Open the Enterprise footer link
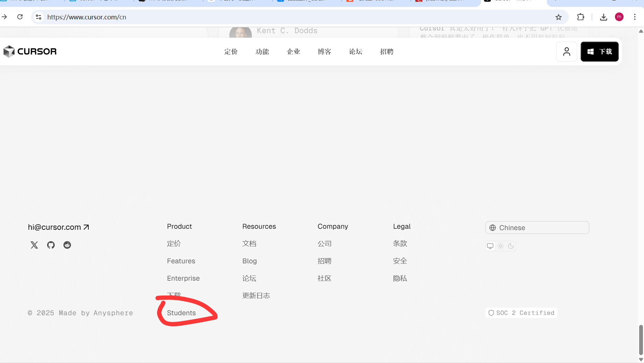 183,278
